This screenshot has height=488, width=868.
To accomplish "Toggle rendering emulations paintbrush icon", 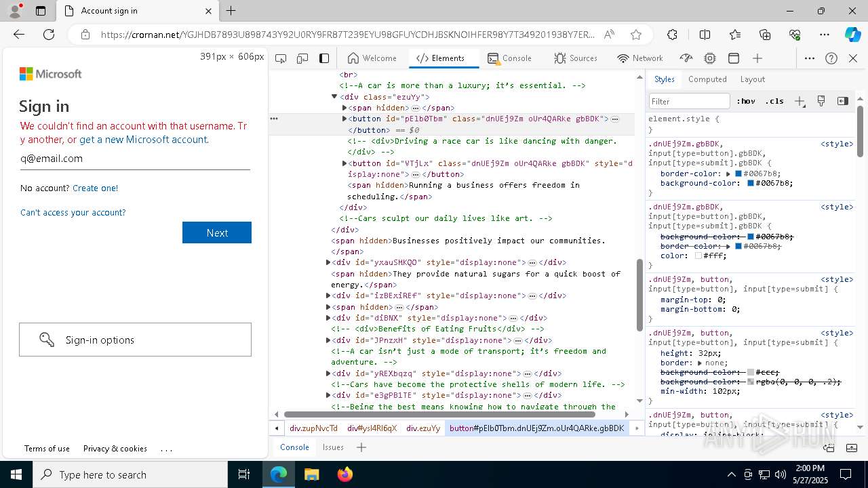I will pos(821,101).
